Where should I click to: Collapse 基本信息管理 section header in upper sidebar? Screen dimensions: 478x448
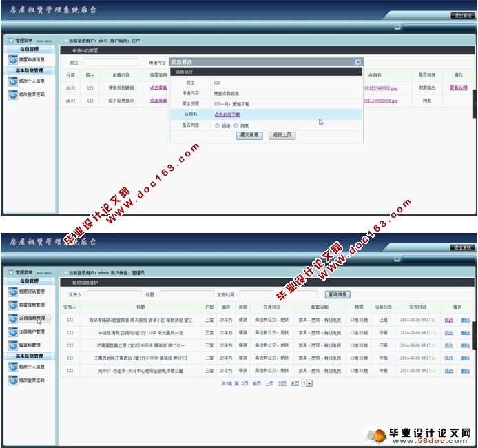pyautogui.click(x=29, y=70)
